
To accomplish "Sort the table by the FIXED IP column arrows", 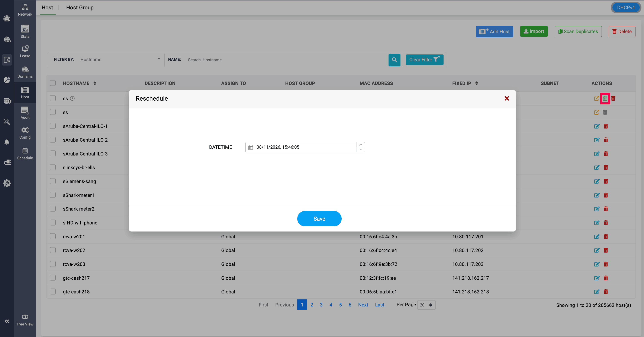I will (477, 83).
